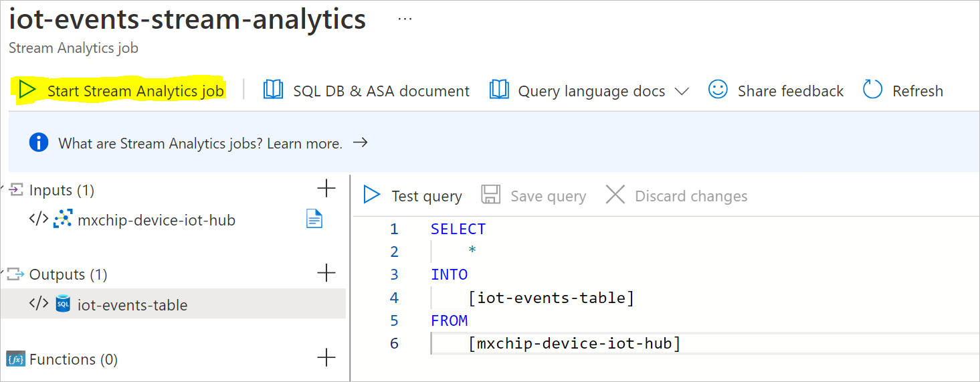Start Stream Analytics job button label
Screen dimensions: 980x382
coord(136,91)
